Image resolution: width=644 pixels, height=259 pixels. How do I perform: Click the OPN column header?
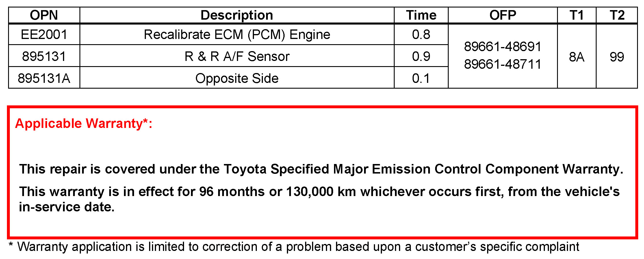coord(44,15)
